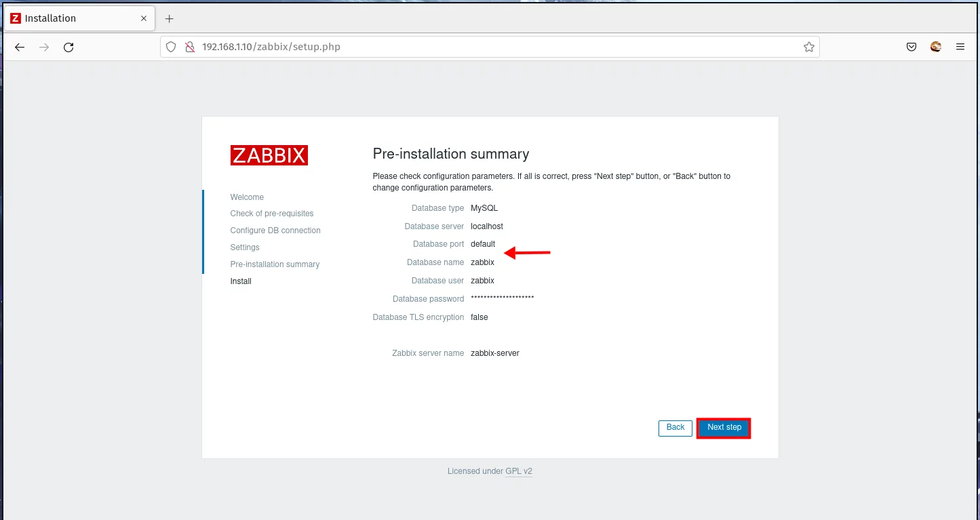
Task: Click the Database user value zabbix
Action: 482,281
